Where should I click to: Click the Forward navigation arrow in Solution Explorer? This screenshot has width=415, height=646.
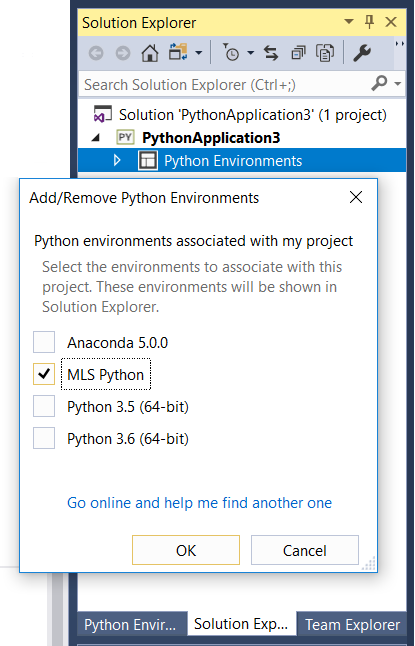tap(123, 53)
